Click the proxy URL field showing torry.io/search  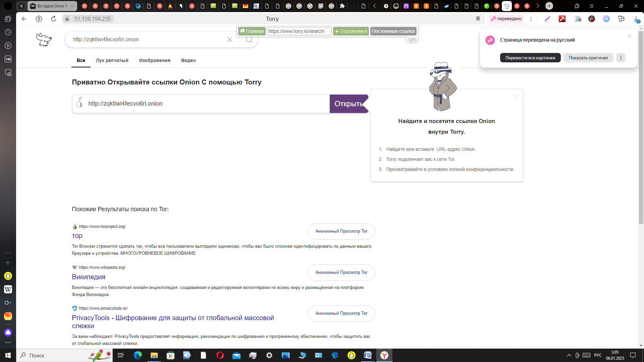click(x=299, y=31)
